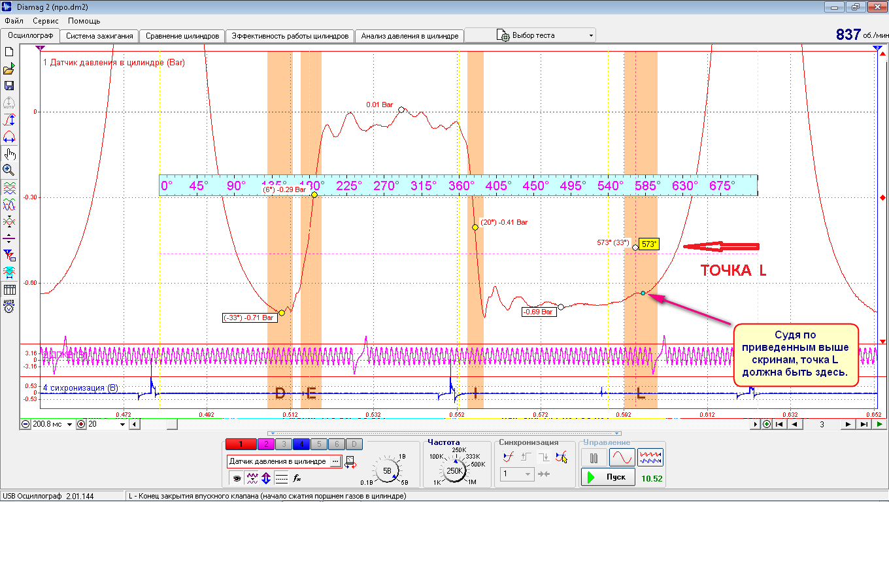This screenshot has height=588, width=889.
Task: Go to the next frame
Action: tap(848, 425)
